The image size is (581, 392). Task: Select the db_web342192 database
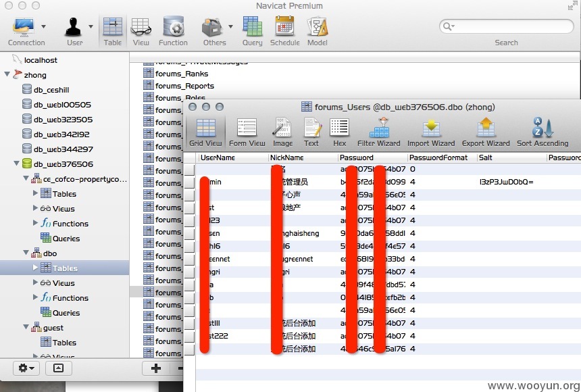pos(61,134)
